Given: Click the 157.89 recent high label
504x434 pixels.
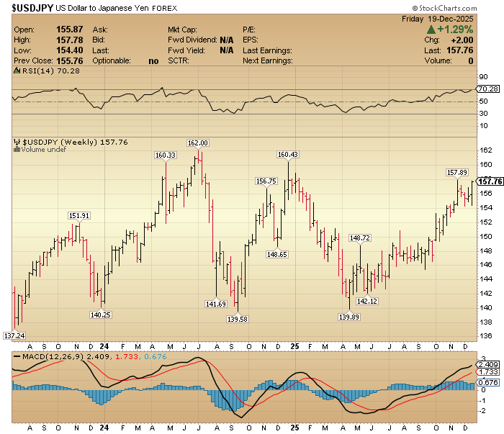Looking at the screenshot, I should 457,173.
